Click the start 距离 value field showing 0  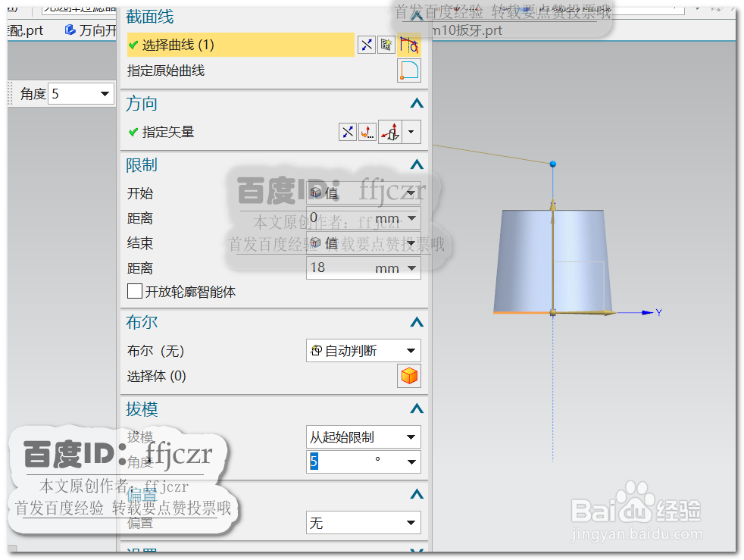[x=339, y=218]
